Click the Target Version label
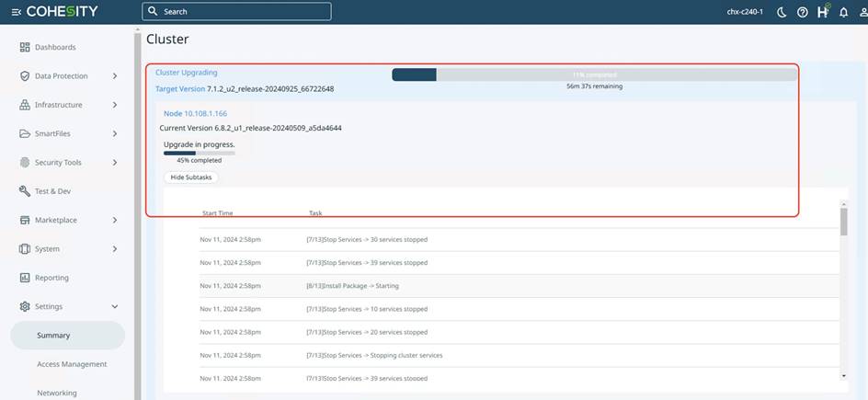868x400 pixels. click(180, 88)
